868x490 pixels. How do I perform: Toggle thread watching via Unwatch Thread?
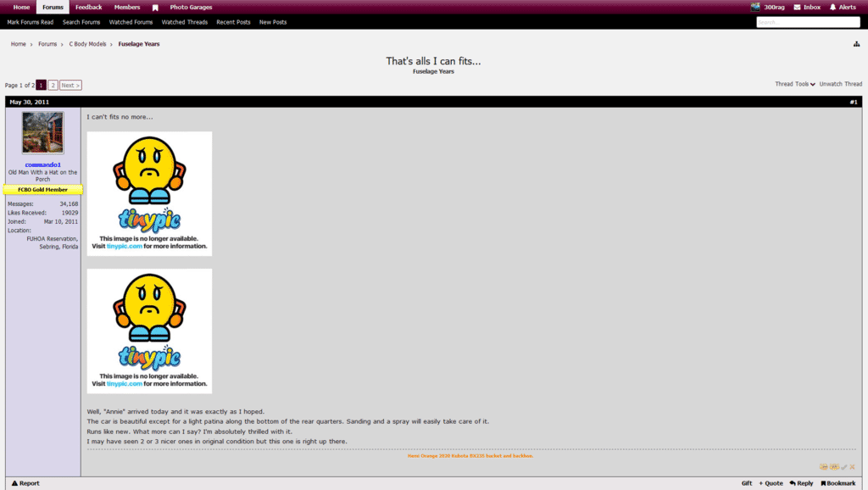click(x=840, y=84)
